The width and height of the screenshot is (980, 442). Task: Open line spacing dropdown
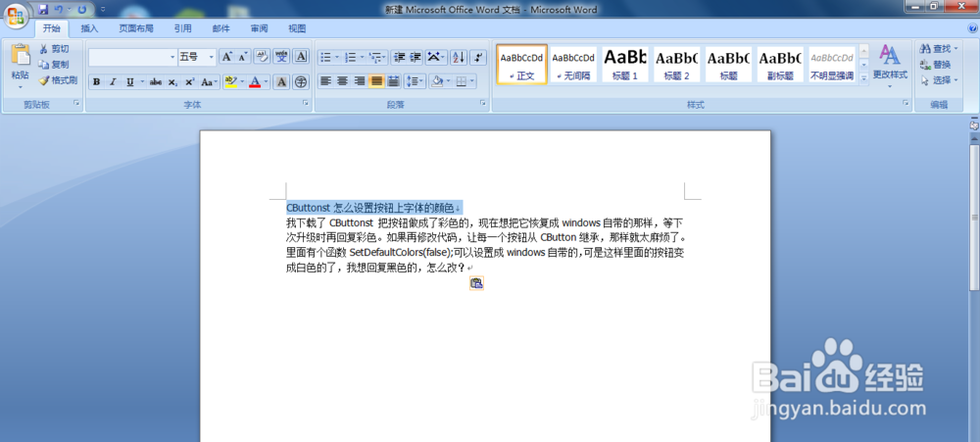[415, 80]
